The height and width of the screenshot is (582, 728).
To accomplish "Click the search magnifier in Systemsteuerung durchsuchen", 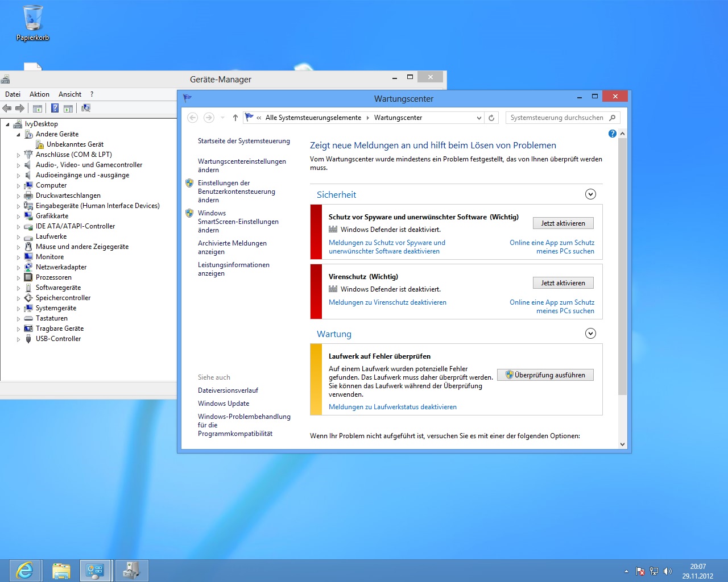I will [x=613, y=118].
